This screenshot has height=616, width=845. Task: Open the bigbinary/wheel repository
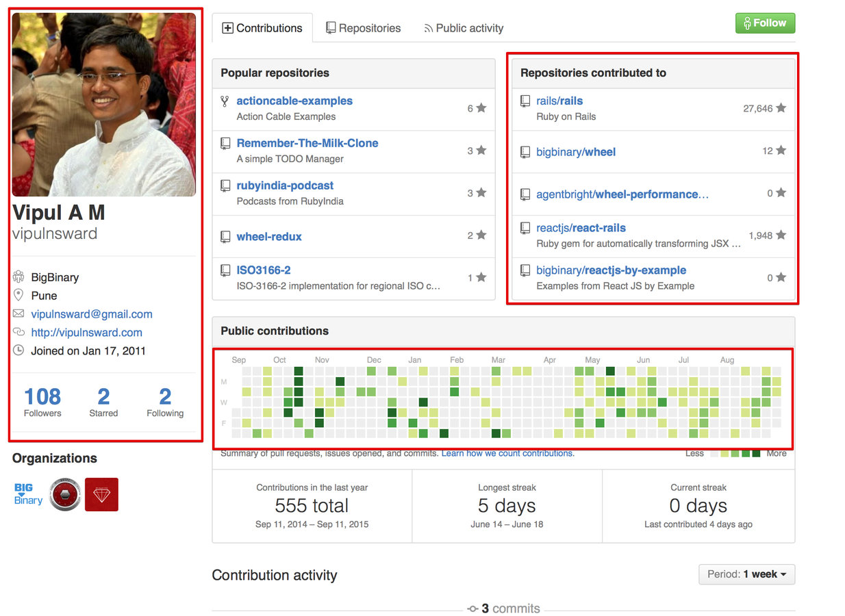point(576,152)
